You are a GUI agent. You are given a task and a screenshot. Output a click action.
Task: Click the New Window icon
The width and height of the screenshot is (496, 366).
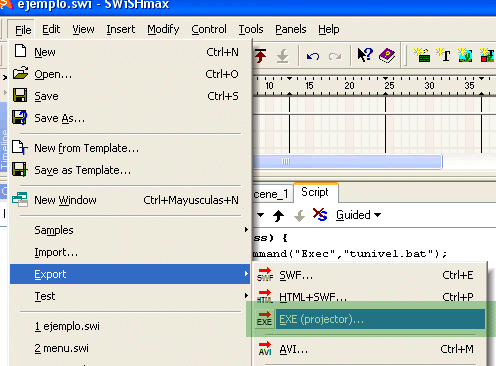[x=20, y=199]
